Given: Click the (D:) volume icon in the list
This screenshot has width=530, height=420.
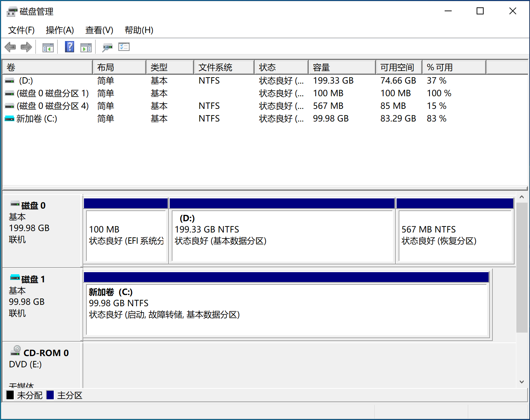Looking at the screenshot, I should pyautogui.click(x=9, y=80).
